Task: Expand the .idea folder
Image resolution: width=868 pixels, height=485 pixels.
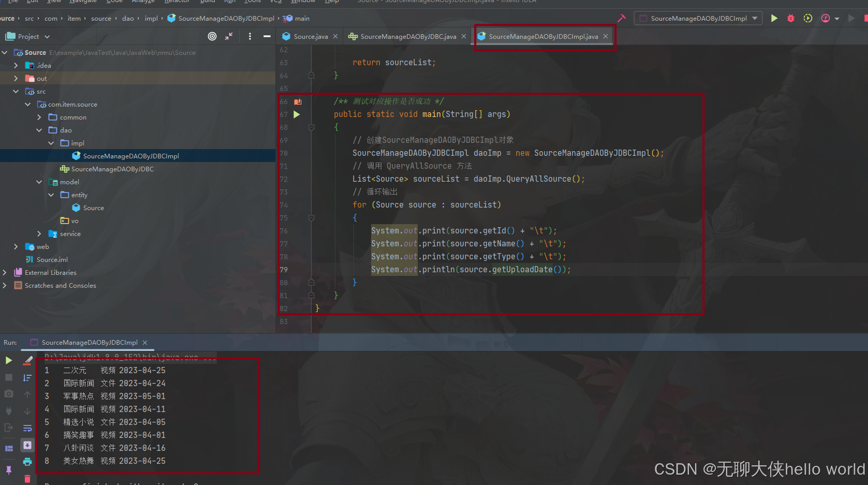Action: coord(16,65)
